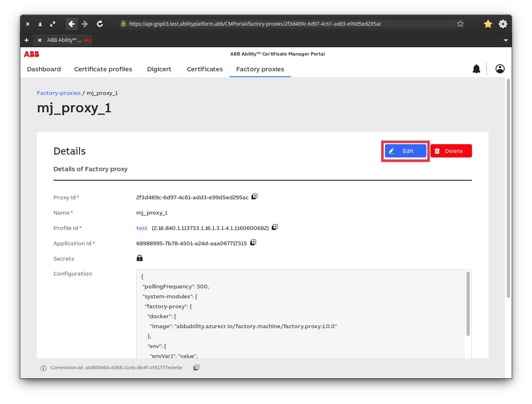Copy the Proxy Id value
Viewport: 532px width, 404px height.
click(x=254, y=196)
